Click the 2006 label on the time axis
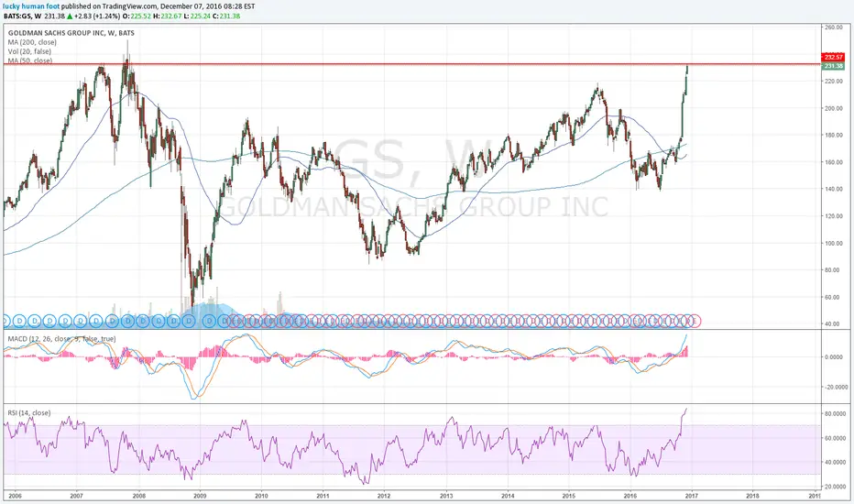The image size is (854, 504). [16, 496]
